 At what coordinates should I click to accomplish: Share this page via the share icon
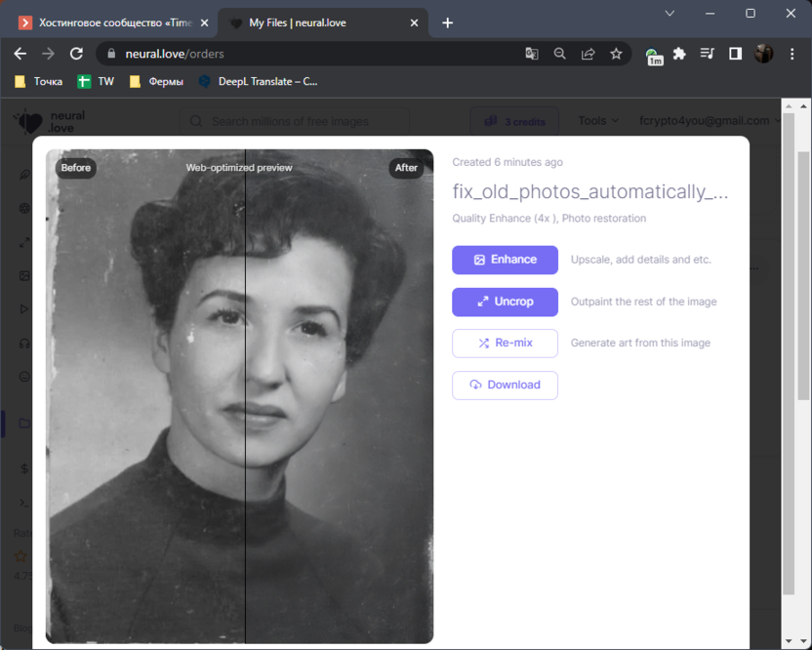[589, 55]
